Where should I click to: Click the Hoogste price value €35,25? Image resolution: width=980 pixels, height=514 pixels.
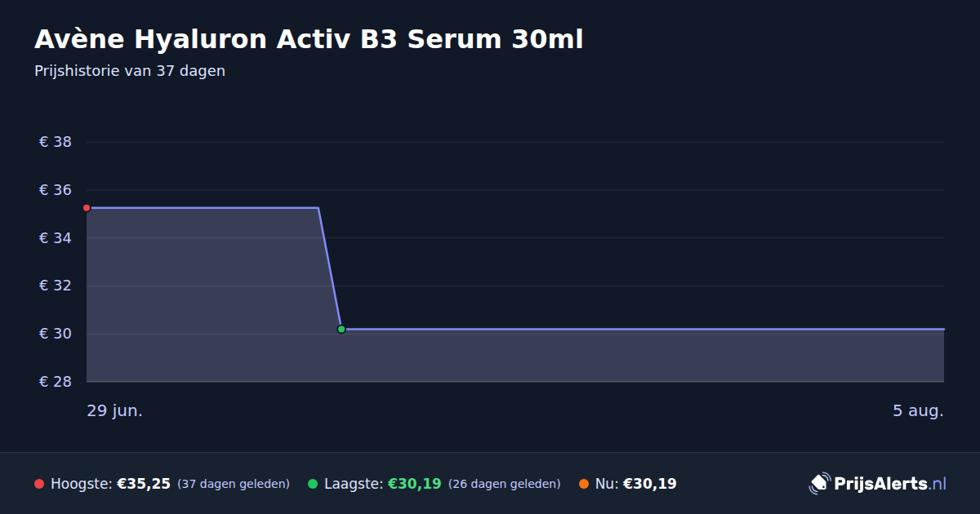[x=144, y=484]
